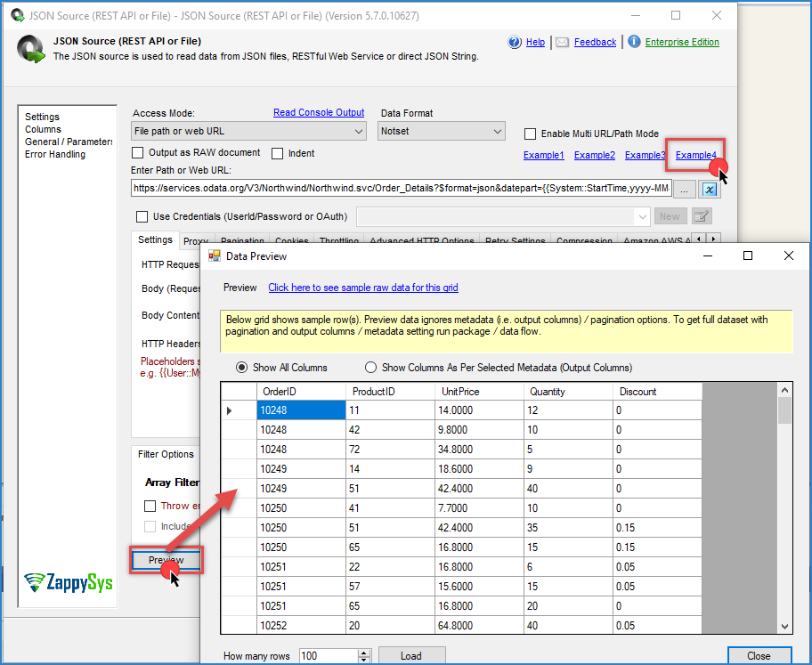Click the Read Console Output link
Image resolution: width=812 pixels, height=665 pixels.
[x=319, y=112]
